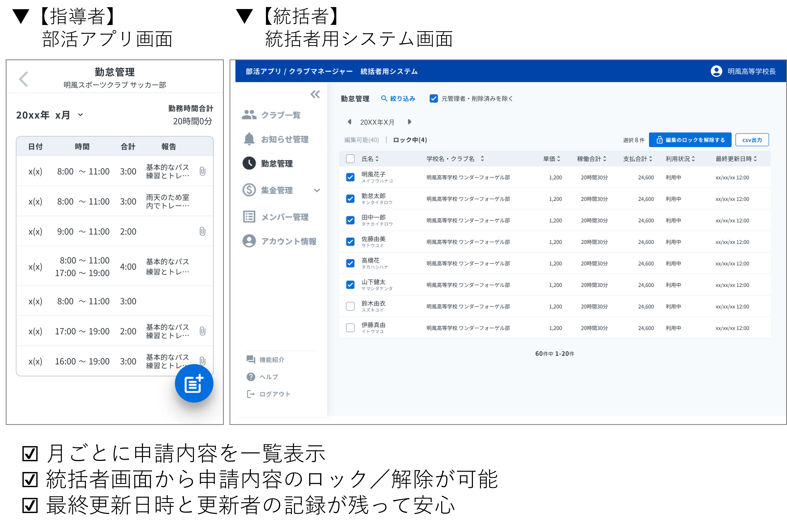
Task: Switch to 編集可能(40) tab
Action: pos(361,140)
